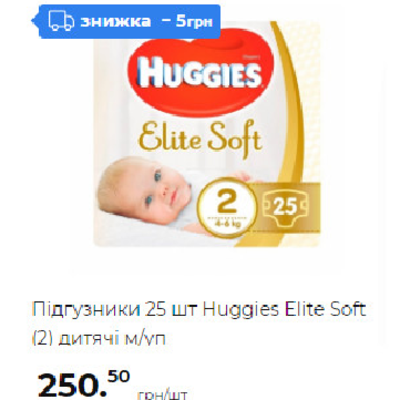
Task: Open the Huggies Elite Soft product image
Action: [x=207, y=134]
